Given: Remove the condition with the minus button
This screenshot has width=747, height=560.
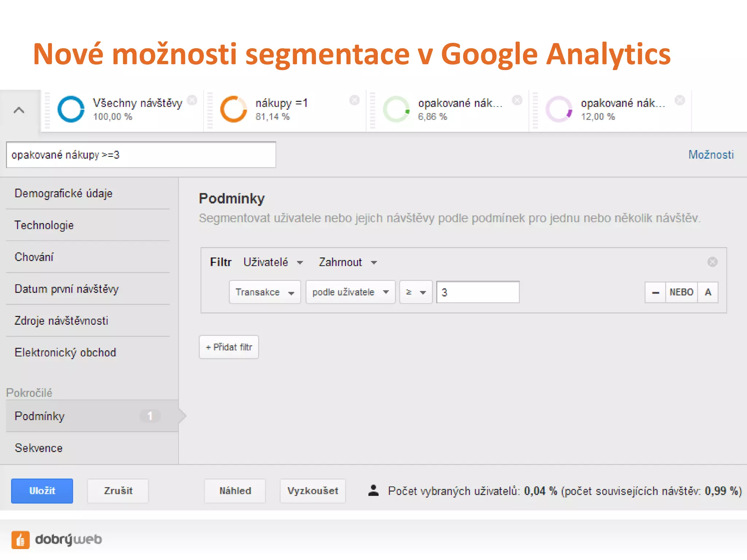Looking at the screenshot, I should (655, 292).
